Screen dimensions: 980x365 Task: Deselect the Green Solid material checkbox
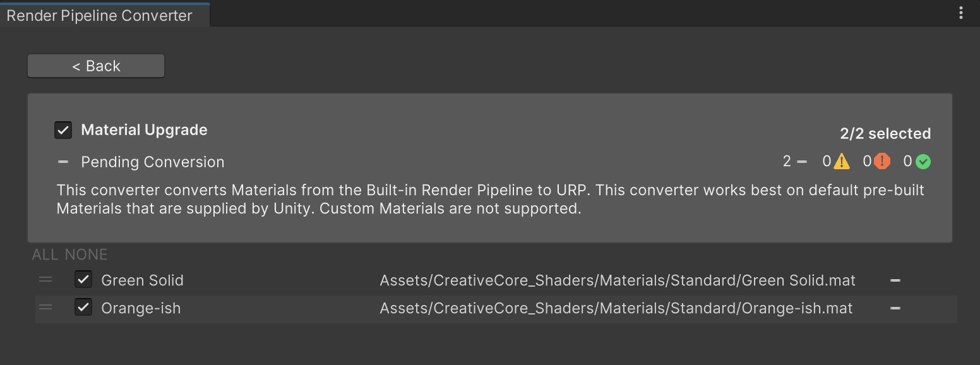[83, 280]
